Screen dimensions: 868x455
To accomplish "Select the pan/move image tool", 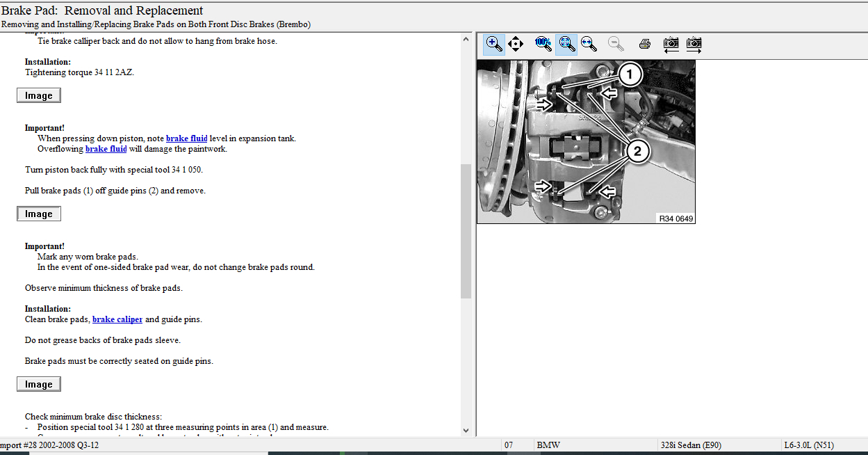I will (x=516, y=44).
